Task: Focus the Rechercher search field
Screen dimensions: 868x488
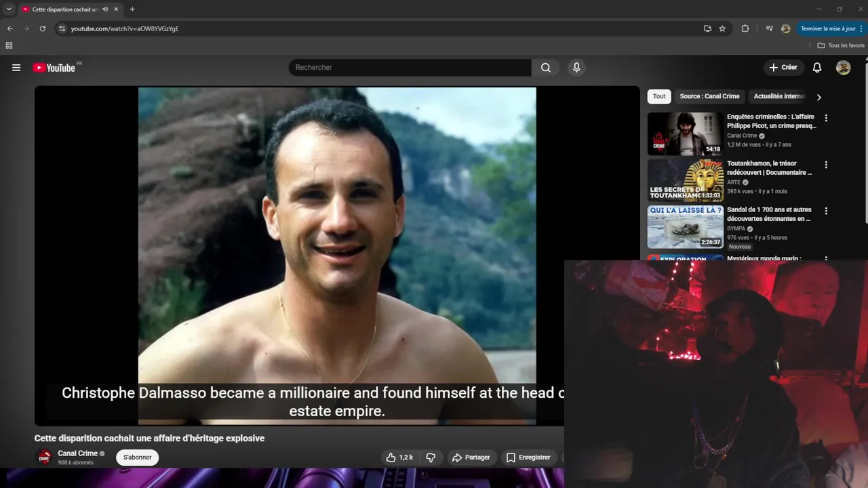Action: coord(410,68)
